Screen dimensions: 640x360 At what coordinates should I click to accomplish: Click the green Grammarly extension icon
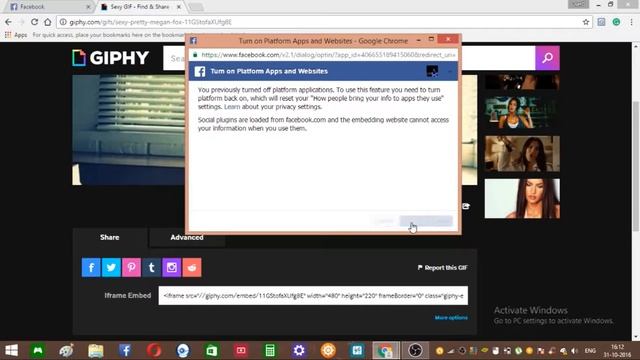[x=616, y=22]
